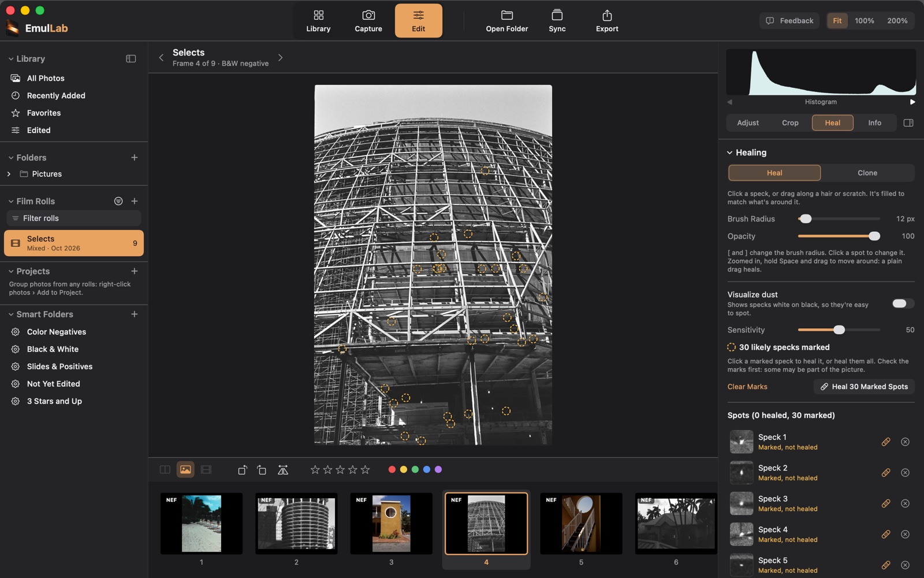Click Export in the toolbar
924x578 pixels.
pyautogui.click(x=607, y=21)
